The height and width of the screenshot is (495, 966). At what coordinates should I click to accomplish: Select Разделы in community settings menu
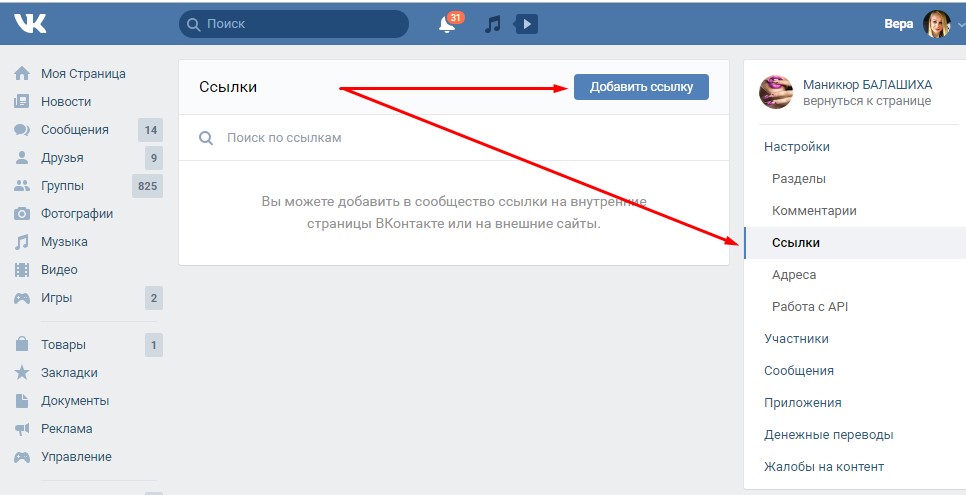[x=798, y=179]
